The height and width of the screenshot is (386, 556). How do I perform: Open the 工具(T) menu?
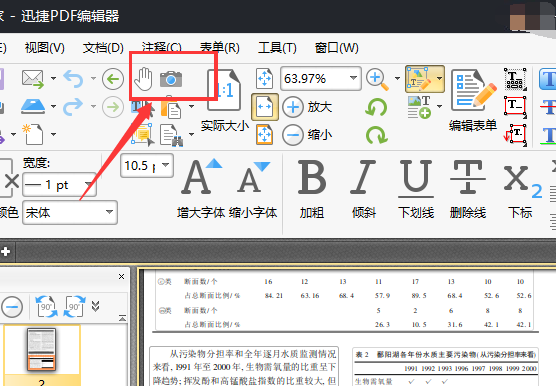coord(277,48)
